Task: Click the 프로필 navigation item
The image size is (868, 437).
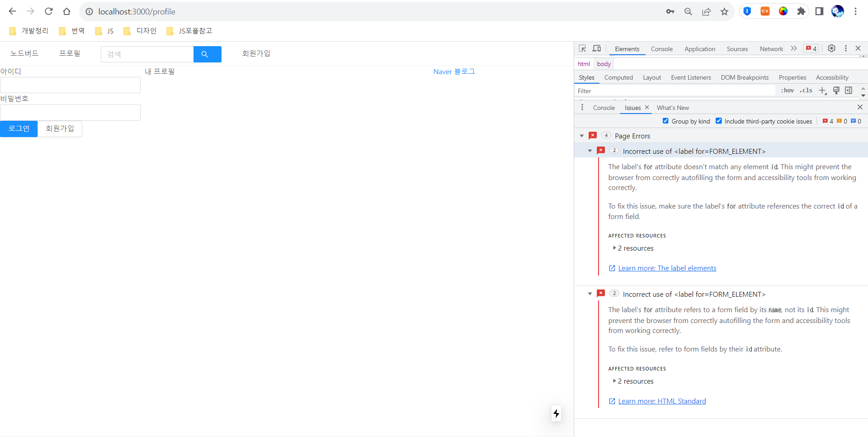Action: [70, 53]
